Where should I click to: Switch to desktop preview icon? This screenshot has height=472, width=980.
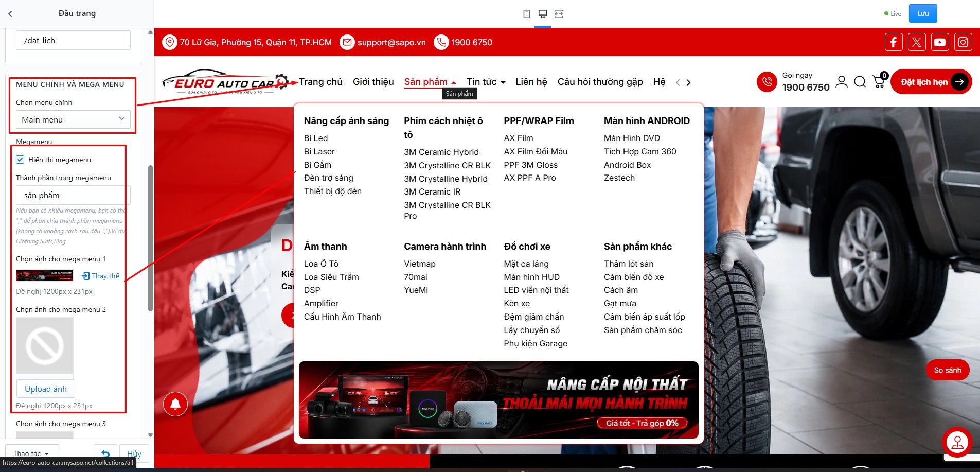pos(542,14)
